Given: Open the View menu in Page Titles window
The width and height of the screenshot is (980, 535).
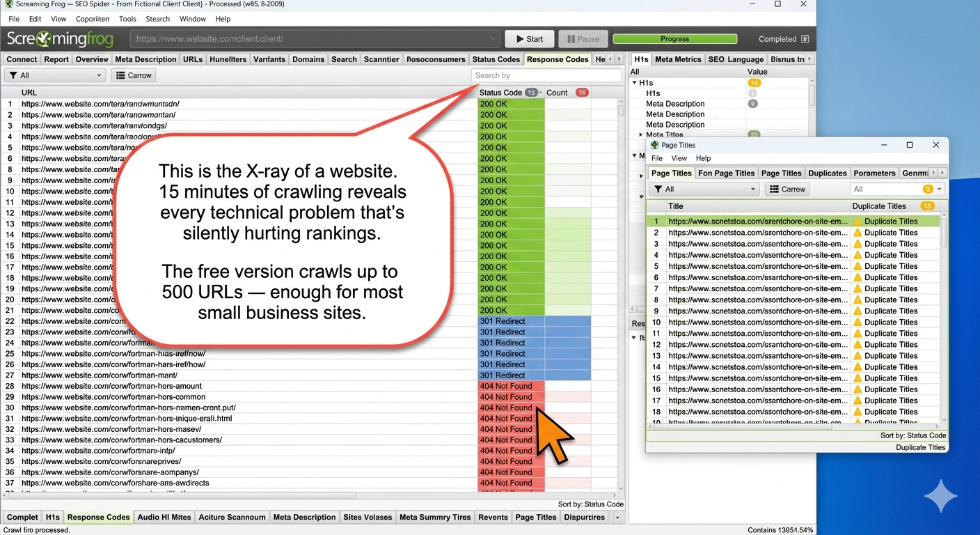Looking at the screenshot, I should tap(679, 158).
